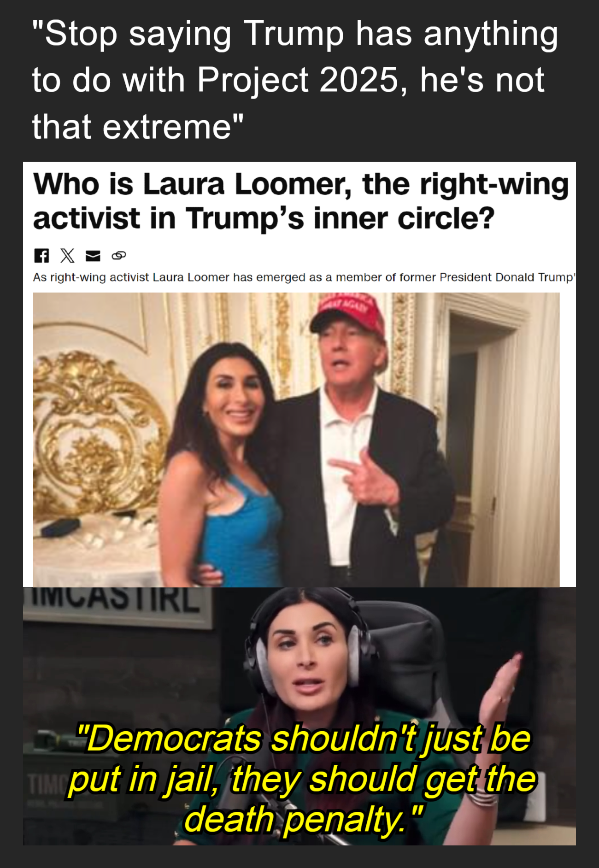This screenshot has height=868, width=599.
Task: Click the pointing hand on the black jacket
Action: coord(366,478)
